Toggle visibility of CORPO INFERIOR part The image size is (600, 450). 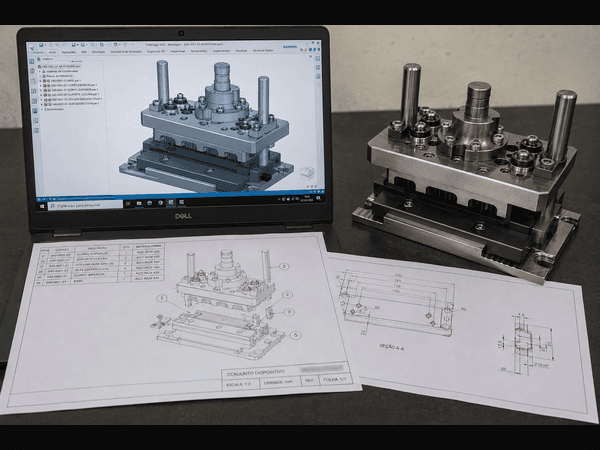click(46, 85)
